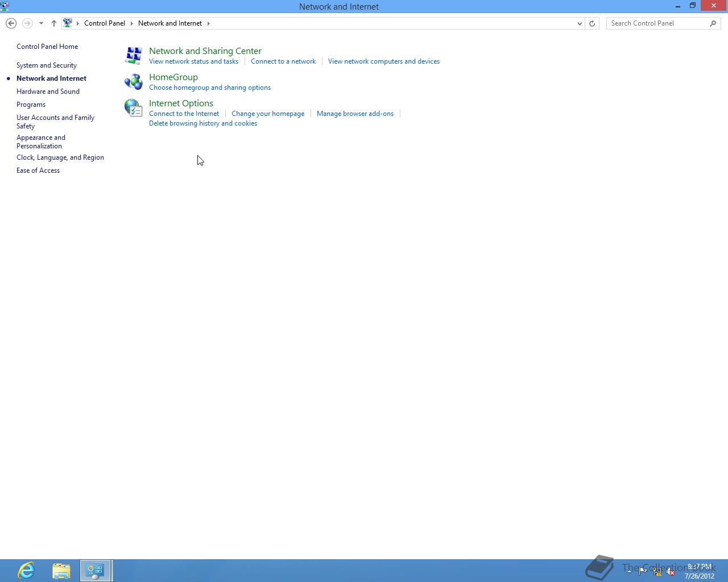
Task: Go to Hardware and Sound category
Action: click(48, 92)
